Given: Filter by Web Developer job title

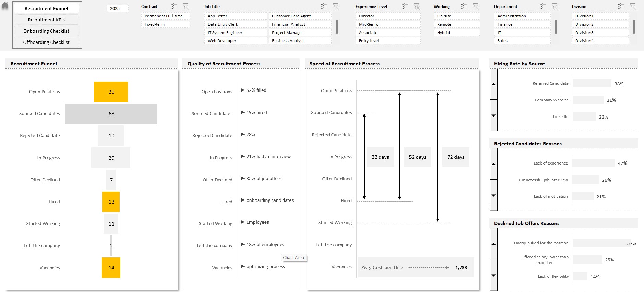Looking at the screenshot, I should pos(236,41).
